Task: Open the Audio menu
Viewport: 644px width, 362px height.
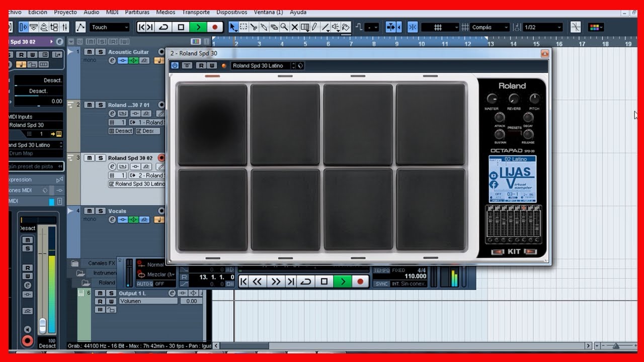Action: pyautogui.click(x=91, y=12)
